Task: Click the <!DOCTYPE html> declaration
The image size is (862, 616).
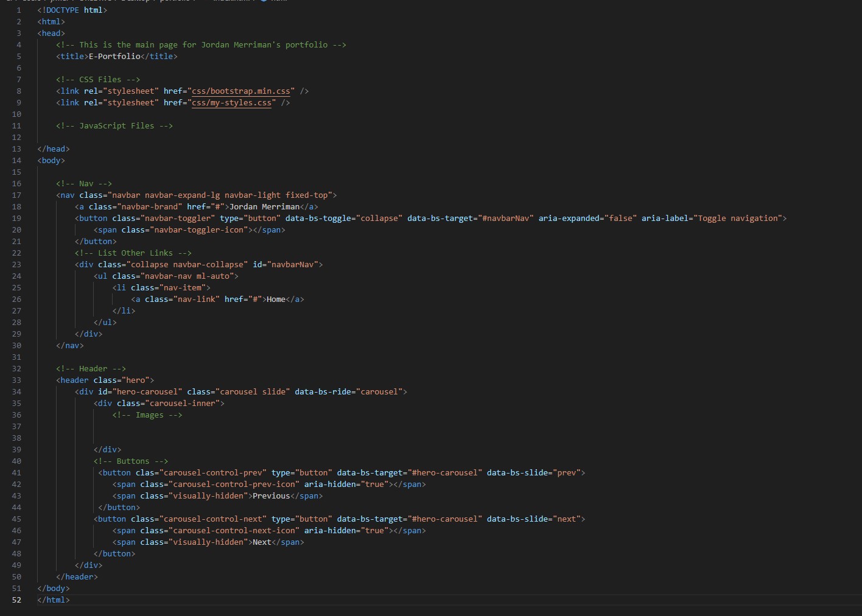Action: point(72,10)
